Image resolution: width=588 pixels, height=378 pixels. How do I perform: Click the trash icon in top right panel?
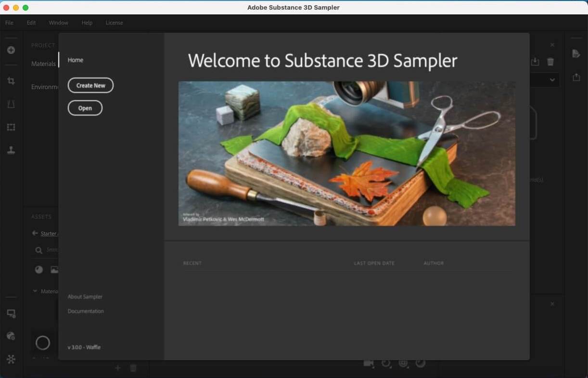550,62
